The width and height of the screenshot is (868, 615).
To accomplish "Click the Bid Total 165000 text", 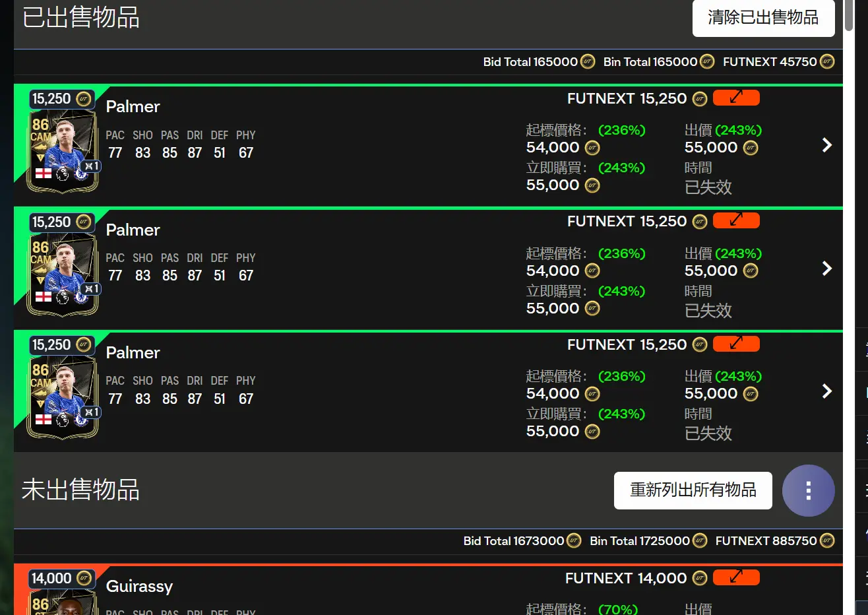I will [x=530, y=61].
